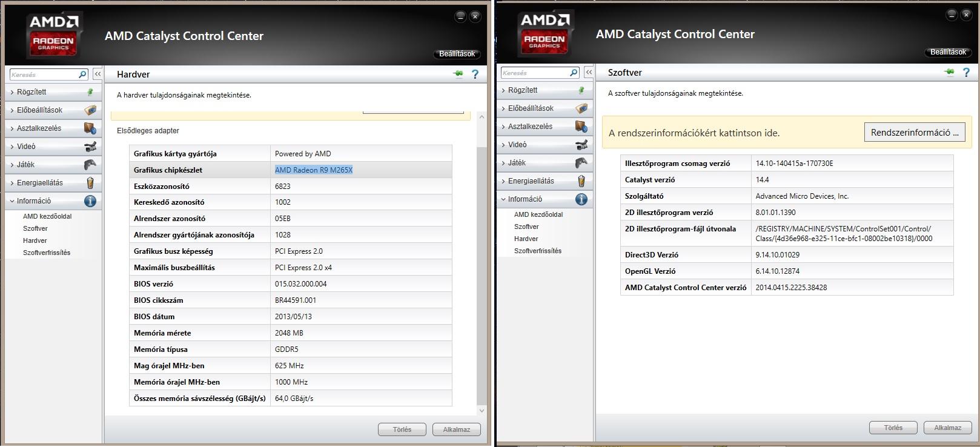This screenshot has height=447, width=980.
Task: Click Alkalmaz button in left window
Action: pyautogui.click(x=457, y=429)
